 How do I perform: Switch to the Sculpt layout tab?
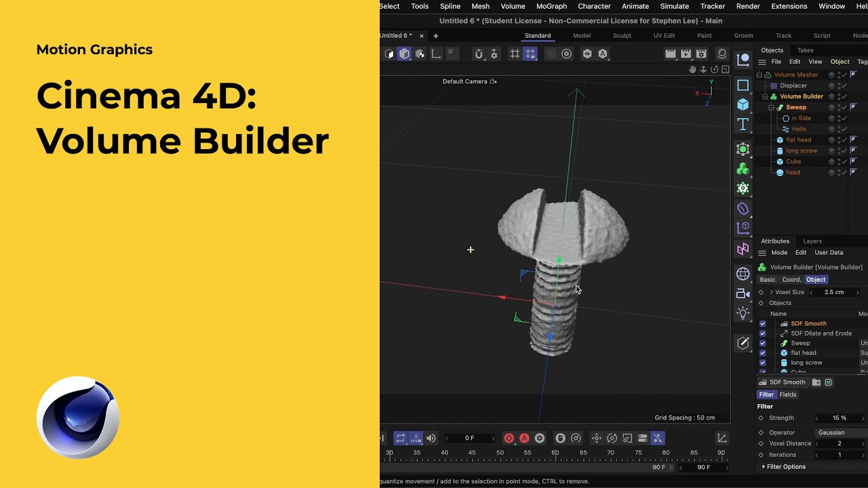622,35
